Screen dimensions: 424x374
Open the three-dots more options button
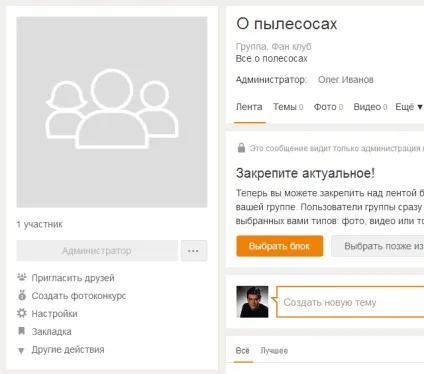[194, 251]
